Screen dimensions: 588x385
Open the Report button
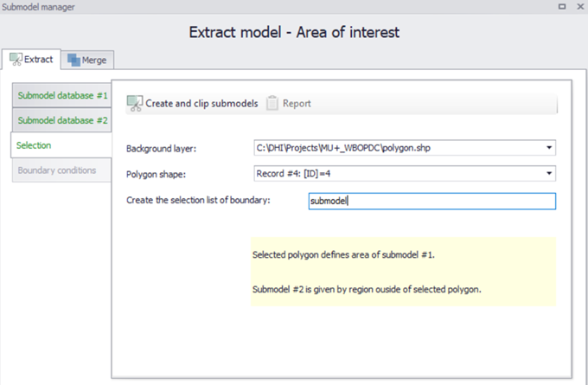(289, 103)
